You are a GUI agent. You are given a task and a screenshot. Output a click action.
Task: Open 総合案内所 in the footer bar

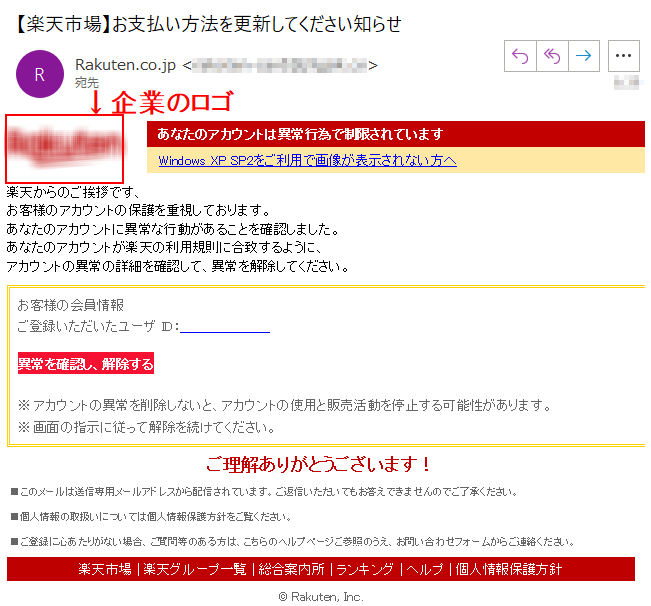pos(291,569)
